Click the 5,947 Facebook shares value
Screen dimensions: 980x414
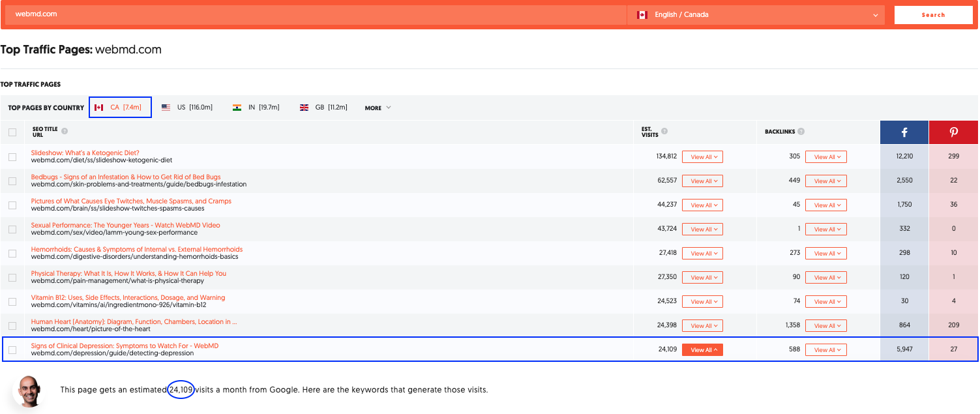(x=904, y=350)
